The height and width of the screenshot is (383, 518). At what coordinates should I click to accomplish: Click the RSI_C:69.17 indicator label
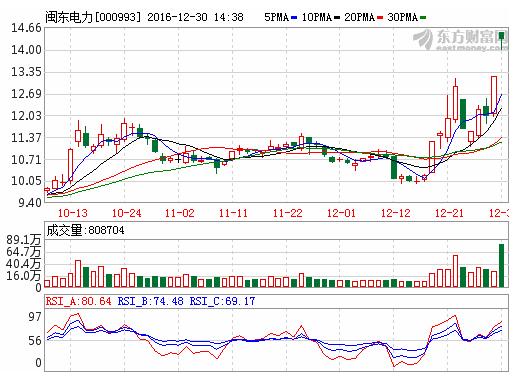(x=222, y=301)
